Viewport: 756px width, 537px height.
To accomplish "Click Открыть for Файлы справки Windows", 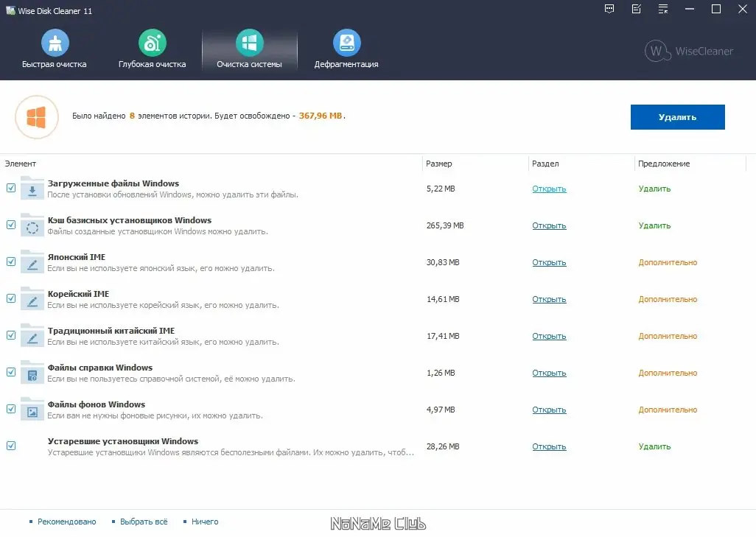I will [x=549, y=373].
